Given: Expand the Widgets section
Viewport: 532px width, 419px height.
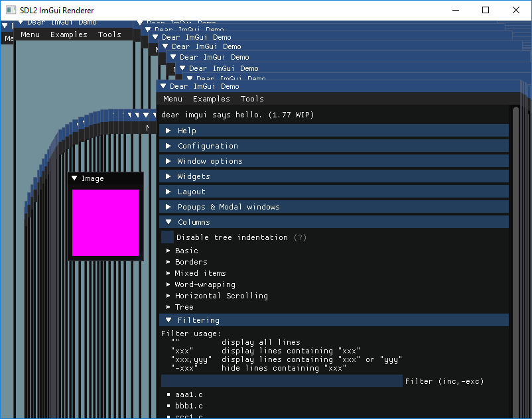Looking at the screenshot, I should 334,176.
